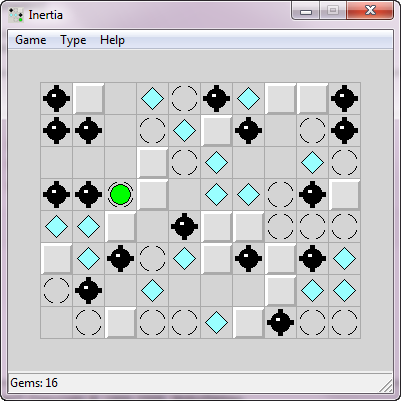Select the stop circle in the bottom-right corner
401x401 pixels.
pos(344,322)
